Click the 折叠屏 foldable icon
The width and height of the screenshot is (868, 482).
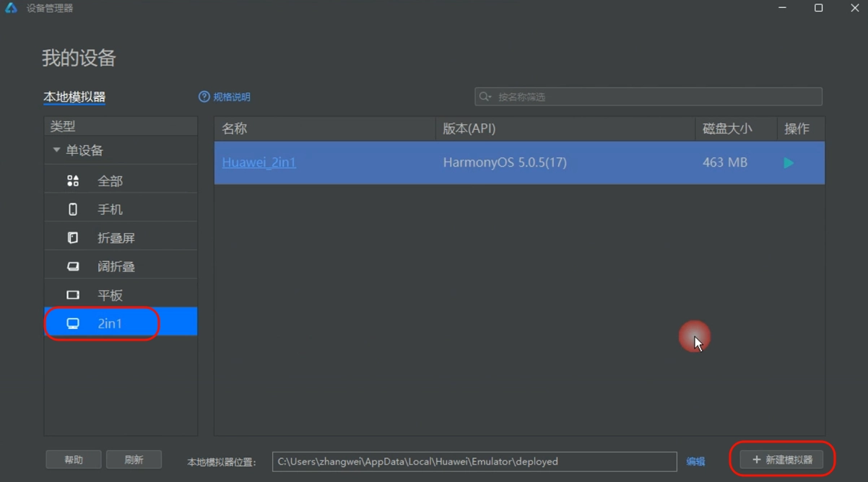73,237
